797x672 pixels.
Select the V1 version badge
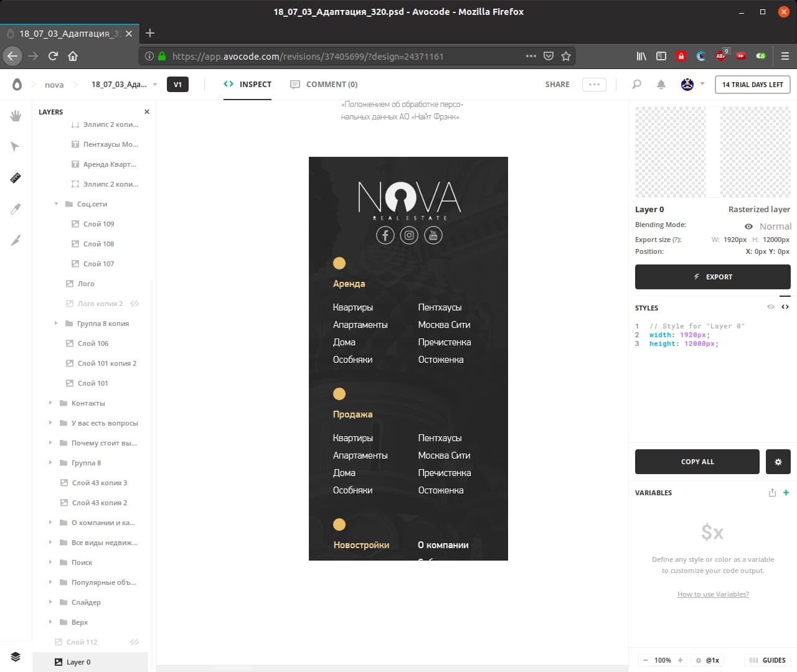[177, 85]
